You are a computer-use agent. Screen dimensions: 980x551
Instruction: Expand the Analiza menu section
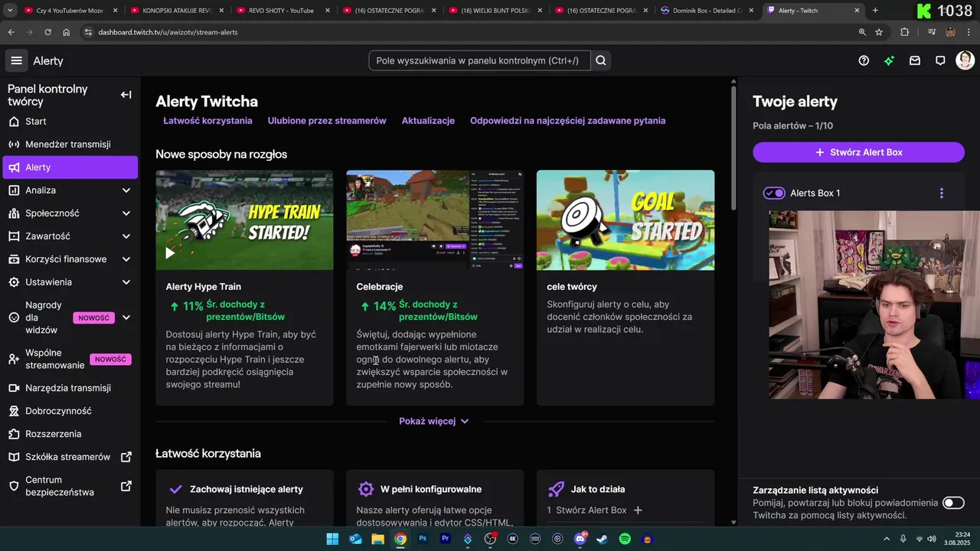point(126,191)
